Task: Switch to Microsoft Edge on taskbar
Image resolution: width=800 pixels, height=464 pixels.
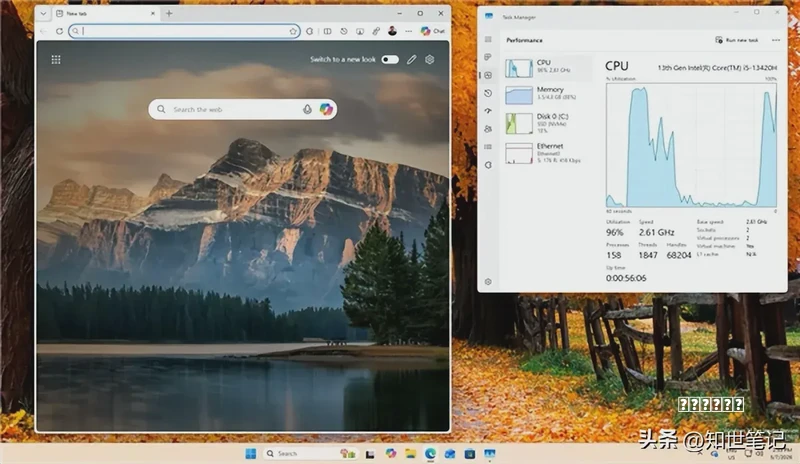Action: [430, 453]
